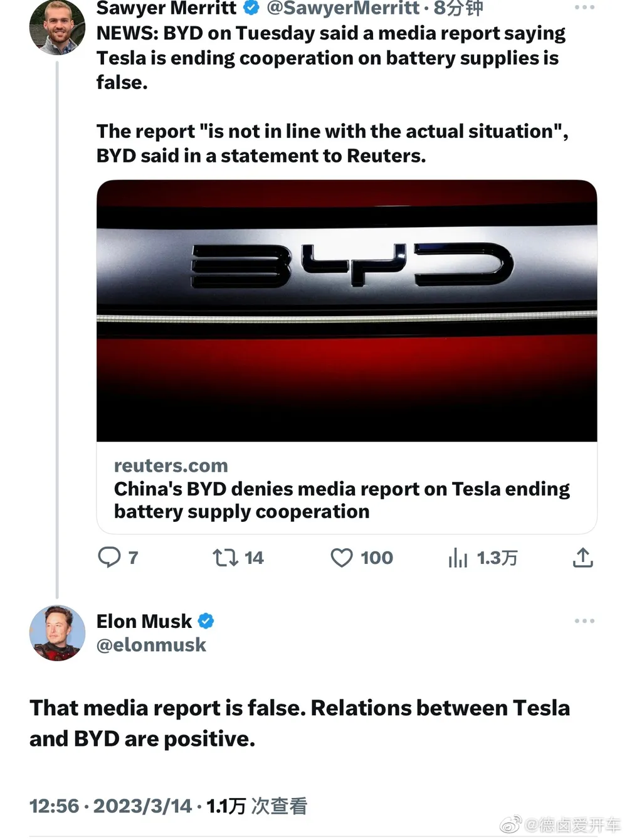The height and width of the screenshot is (840, 627).
Task: Retweet Sawyer Merritt's BYD news tweet
Action: coord(238,557)
